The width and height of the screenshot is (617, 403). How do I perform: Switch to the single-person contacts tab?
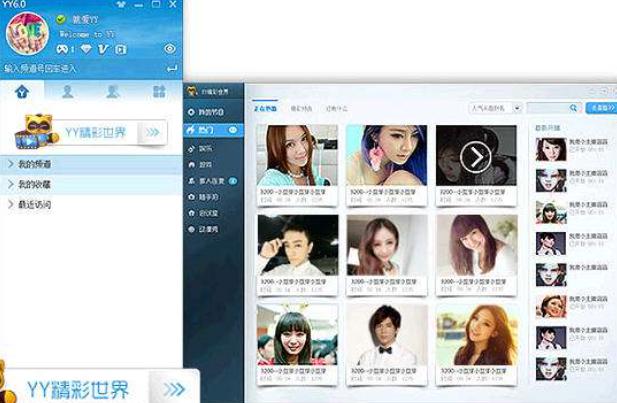68,92
